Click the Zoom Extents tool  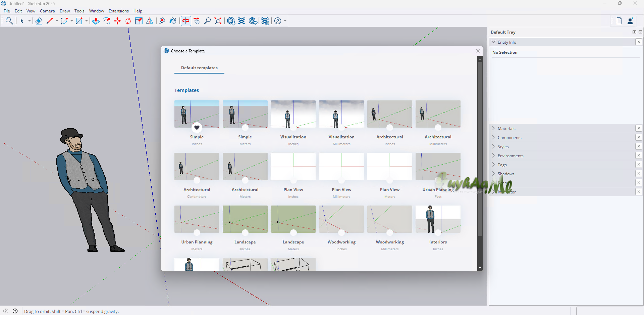(x=218, y=21)
